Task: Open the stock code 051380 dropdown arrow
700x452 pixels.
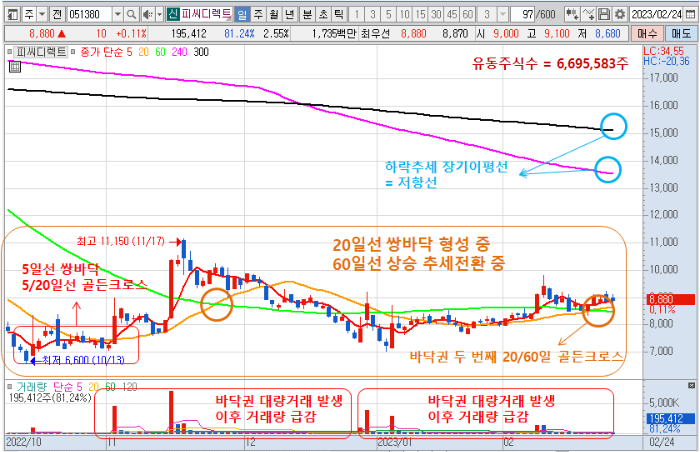Action: click(x=117, y=15)
